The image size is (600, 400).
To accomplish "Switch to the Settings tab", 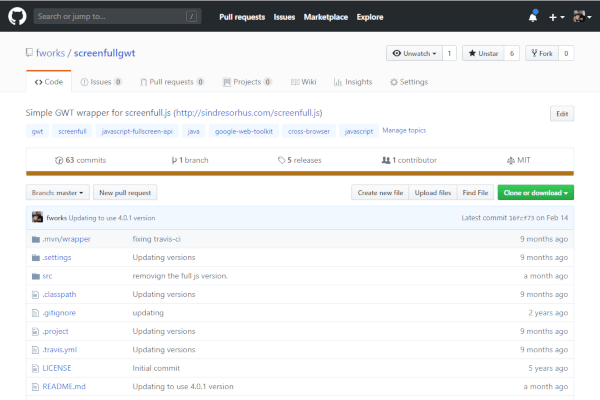I will click(x=407, y=82).
